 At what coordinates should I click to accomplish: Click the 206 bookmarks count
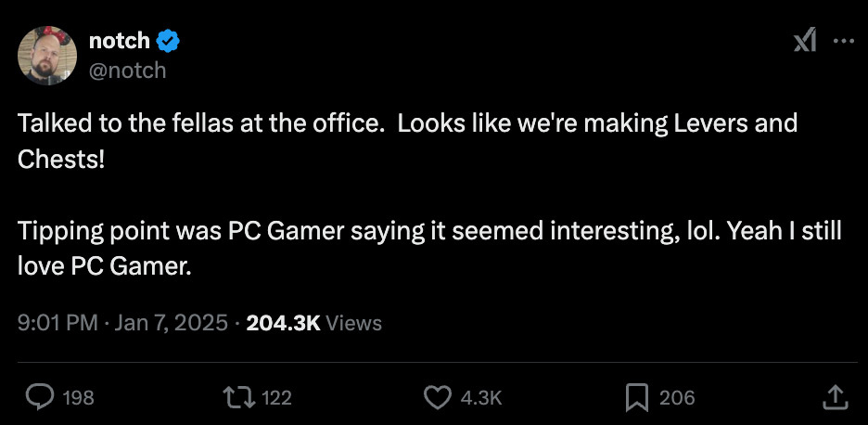point(677,397)
